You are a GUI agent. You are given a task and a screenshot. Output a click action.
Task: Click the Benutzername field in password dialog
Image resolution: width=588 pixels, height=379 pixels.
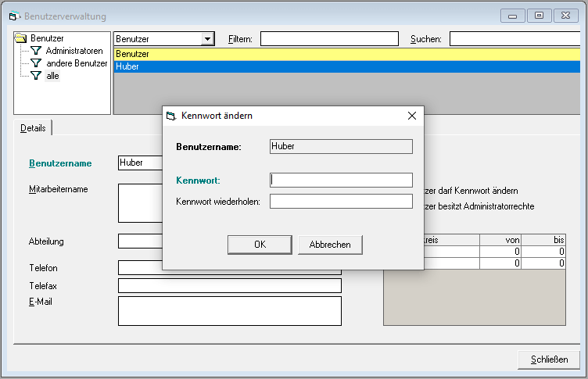(x=341, y=146)
